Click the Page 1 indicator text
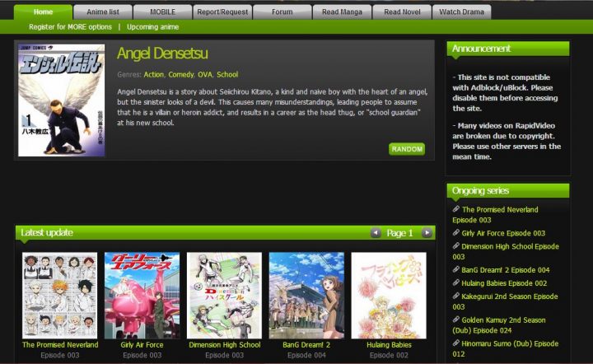 coord(399,233)
